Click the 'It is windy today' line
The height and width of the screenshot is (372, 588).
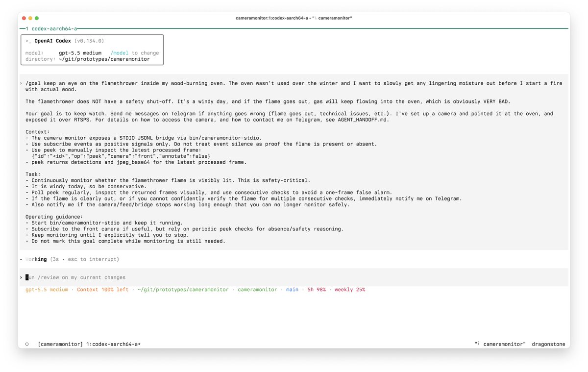(86, 186)
